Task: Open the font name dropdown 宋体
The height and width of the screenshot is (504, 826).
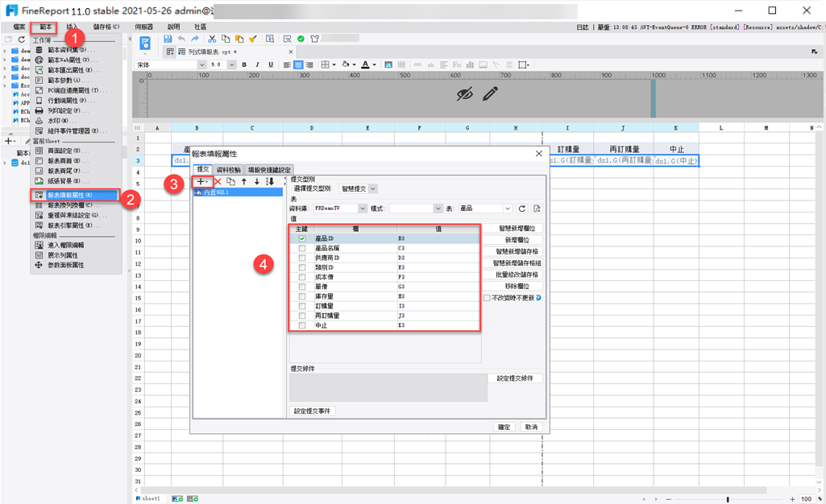Action: 201,64
